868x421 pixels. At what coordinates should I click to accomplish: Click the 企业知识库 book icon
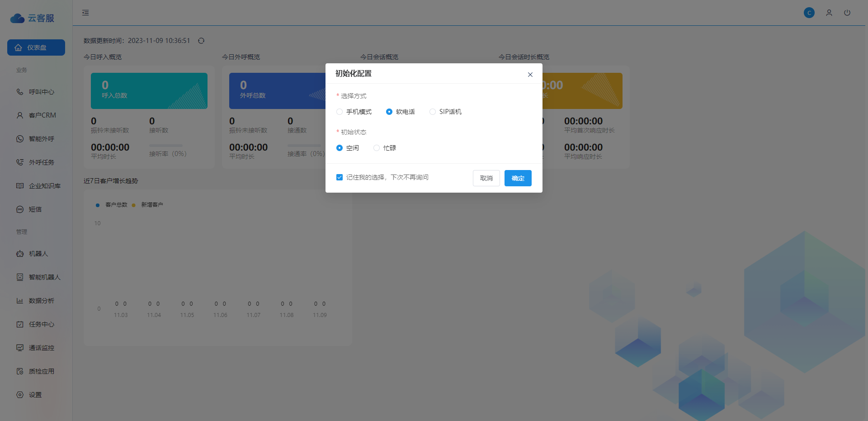[x=20, y=186]
